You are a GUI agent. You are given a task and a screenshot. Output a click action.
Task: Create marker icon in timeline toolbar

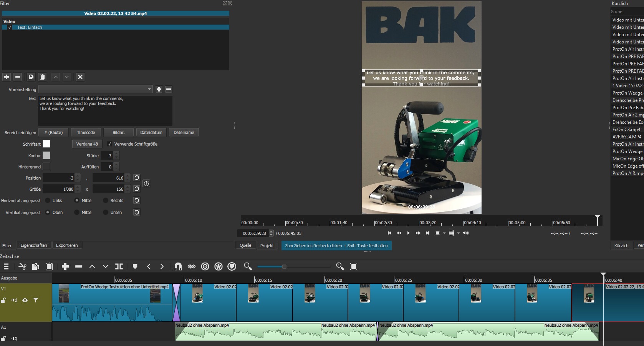pos(135,266)
